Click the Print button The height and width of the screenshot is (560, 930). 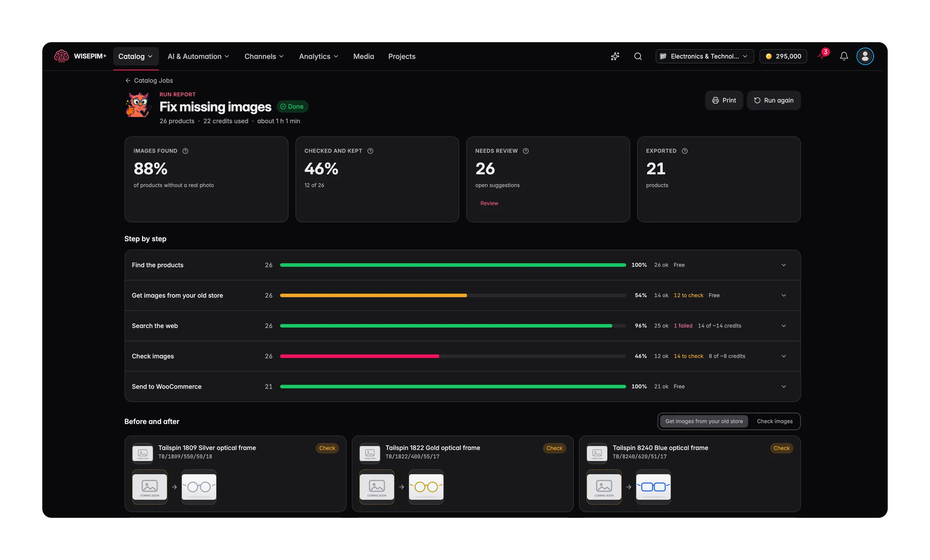click(x=724, y=100)
